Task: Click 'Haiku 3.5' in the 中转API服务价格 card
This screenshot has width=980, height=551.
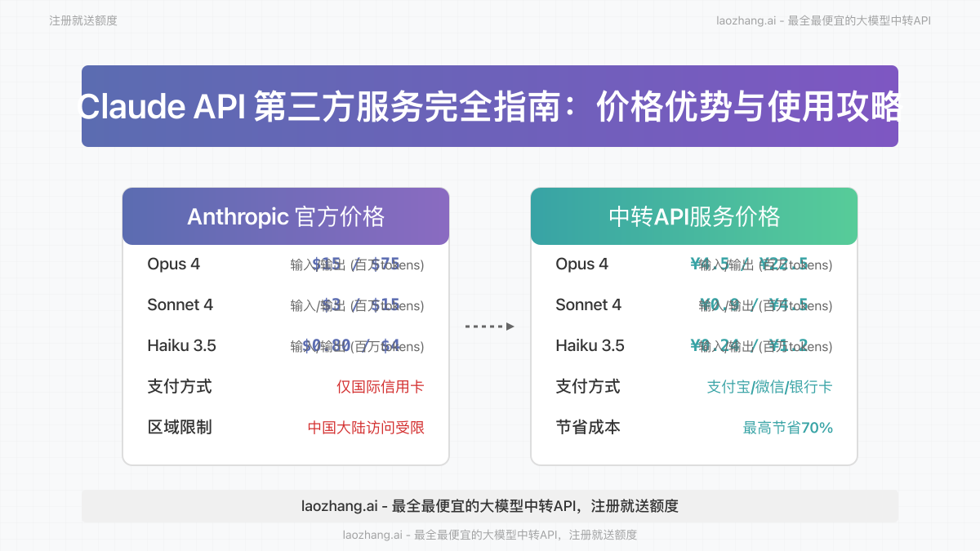Action: (x=590, y=345)
